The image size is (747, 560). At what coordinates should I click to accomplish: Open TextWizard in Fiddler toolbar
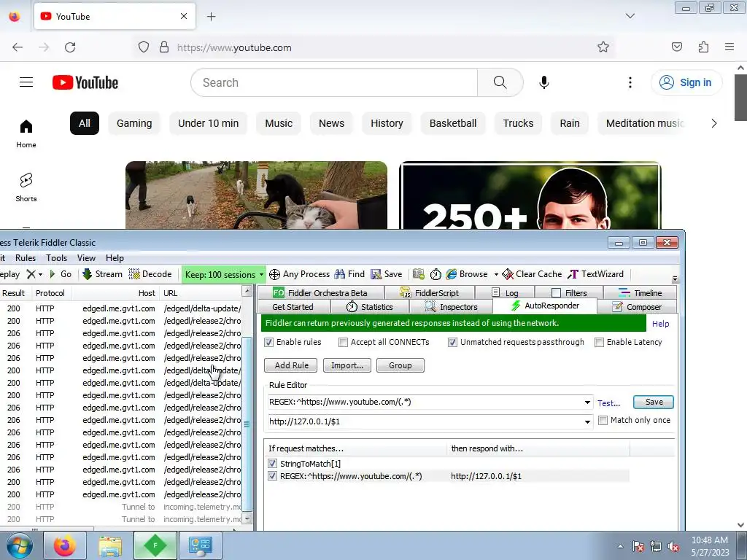(595, 274)
